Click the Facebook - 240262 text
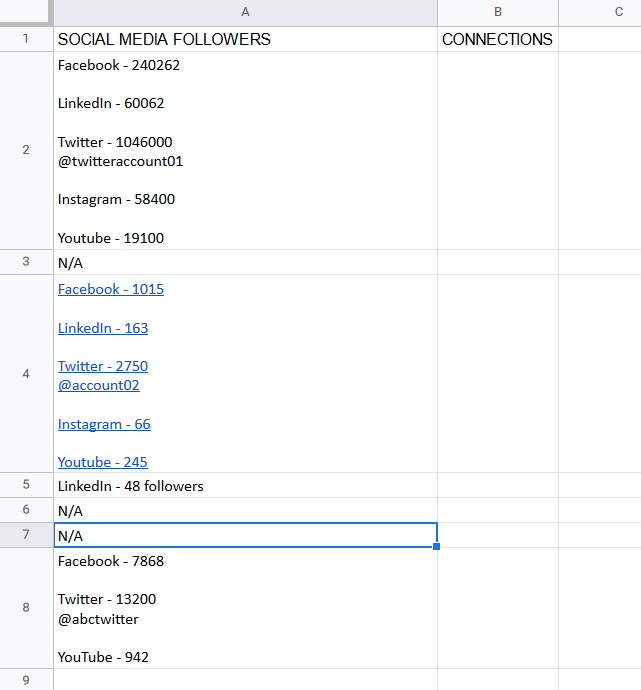This screenshot has height=690, width=641. 119,65
